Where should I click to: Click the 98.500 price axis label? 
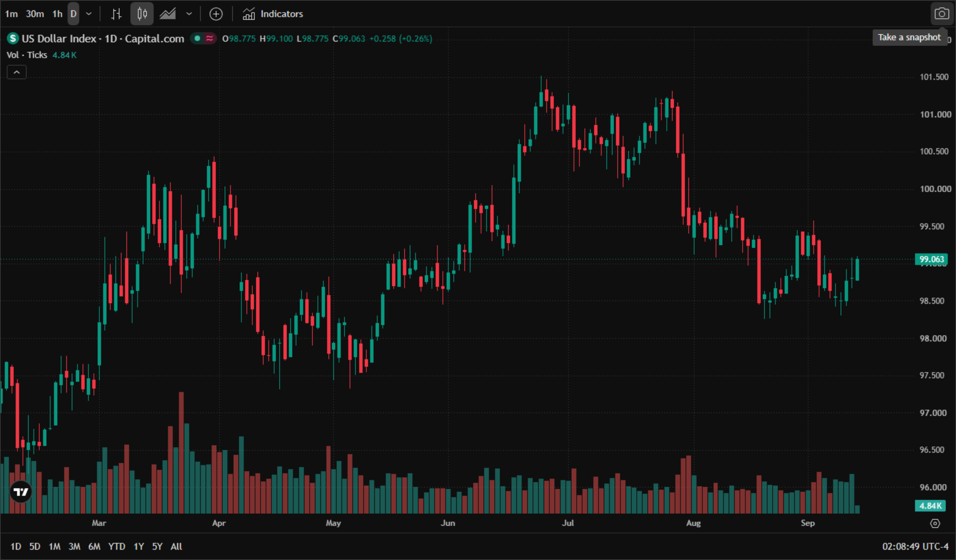[932, 301]
